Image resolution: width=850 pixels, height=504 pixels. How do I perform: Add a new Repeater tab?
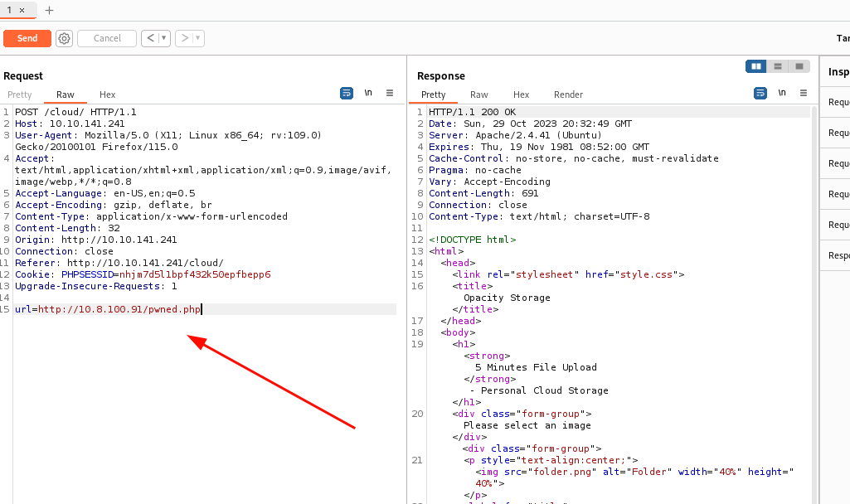[x=49, y=10]
